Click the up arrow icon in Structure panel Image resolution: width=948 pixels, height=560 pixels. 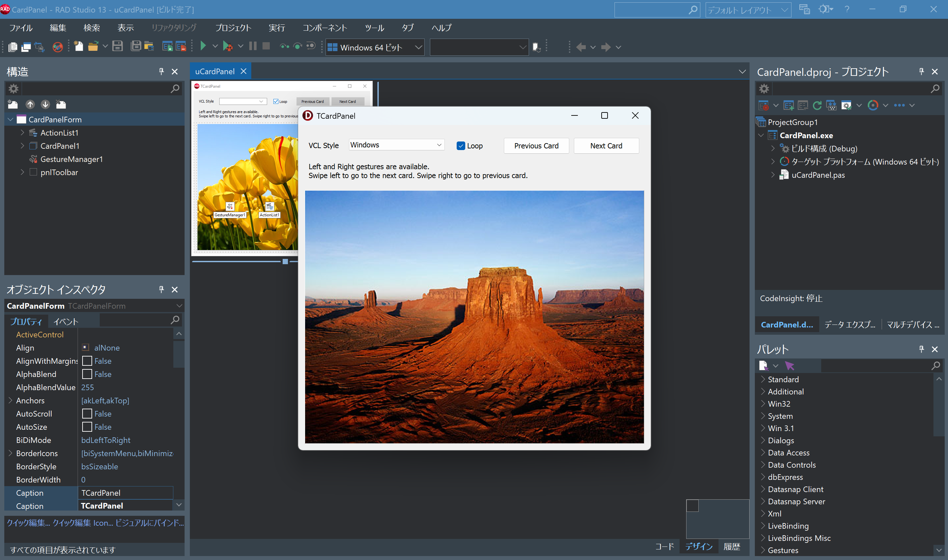pos(30,105)
